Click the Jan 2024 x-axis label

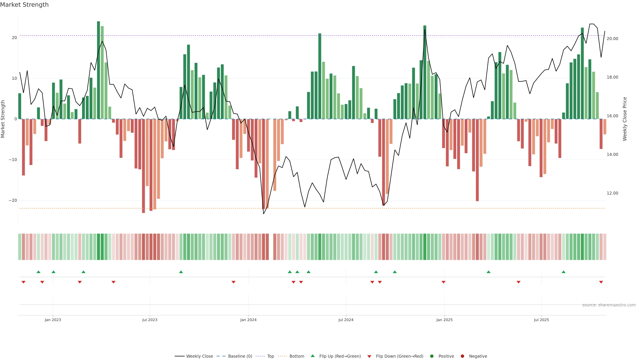click(x=248, y=320)
